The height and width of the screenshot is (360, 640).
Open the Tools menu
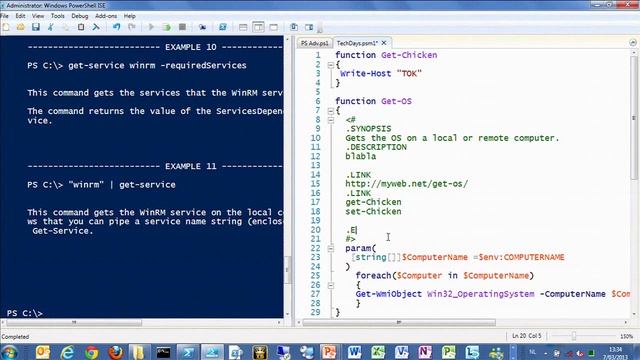pos(58,16)
